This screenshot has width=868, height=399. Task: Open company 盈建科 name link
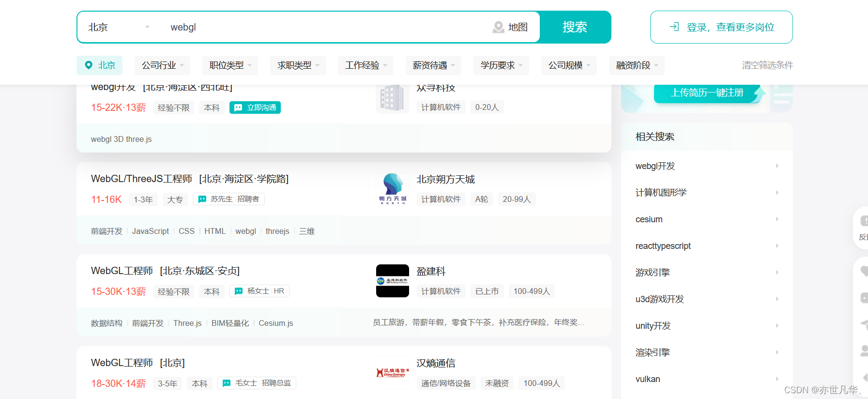coord(431,272)
